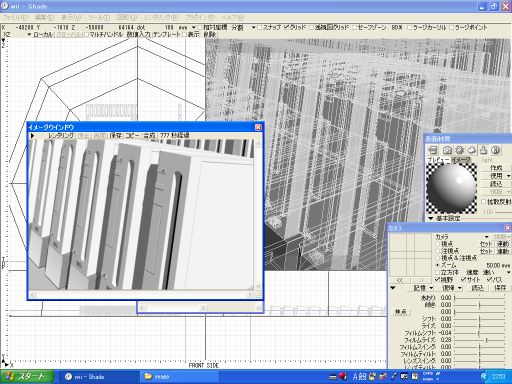Click the play triangle in Image Window toolbar
The width and height of the screenshot is (512, 384).
pos(32,136)
